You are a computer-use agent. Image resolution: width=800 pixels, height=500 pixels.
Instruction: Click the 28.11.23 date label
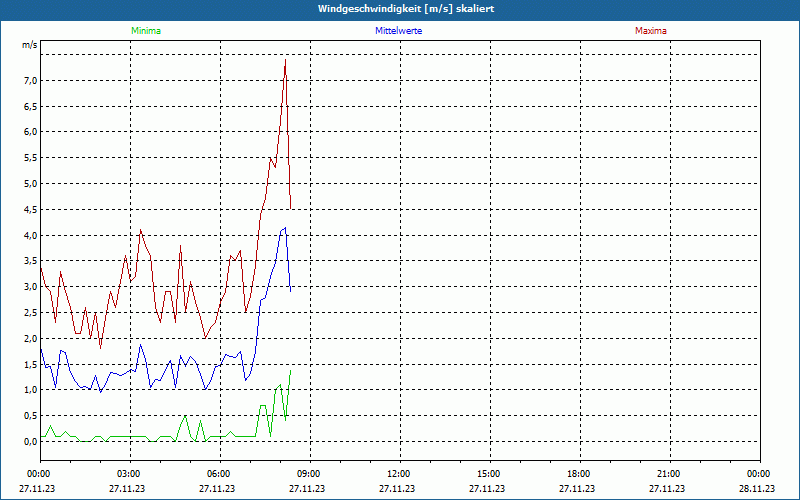[x=757, y=488]
